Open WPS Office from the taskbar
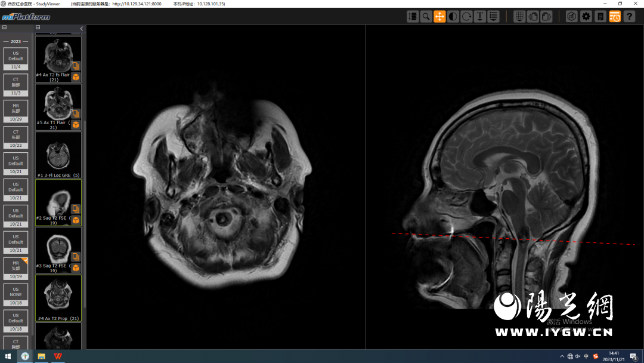 point(58,356)
